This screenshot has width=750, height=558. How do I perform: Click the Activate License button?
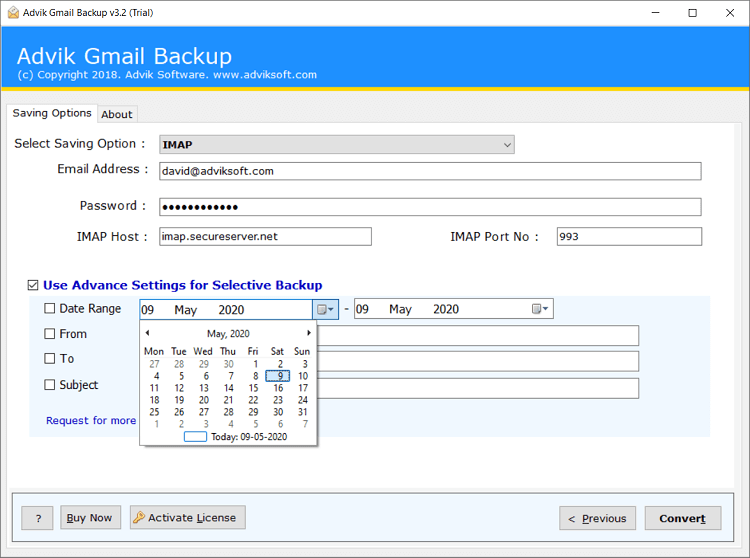188,517
